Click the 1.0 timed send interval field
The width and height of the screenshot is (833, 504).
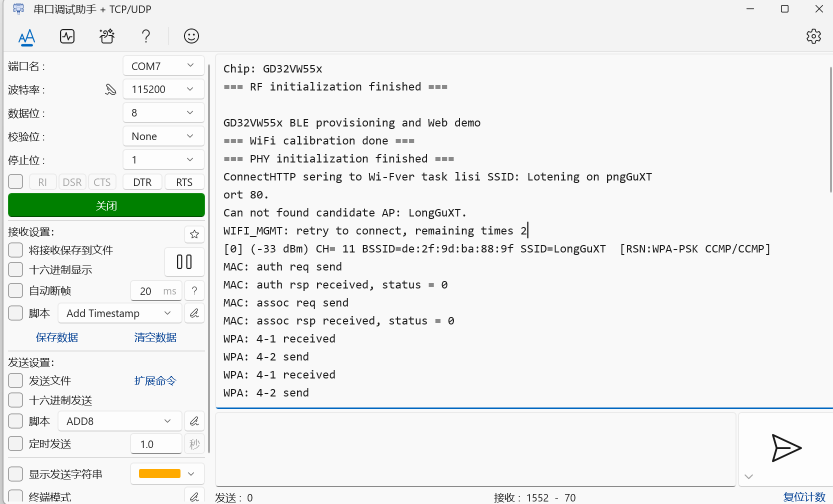[156, 444]
